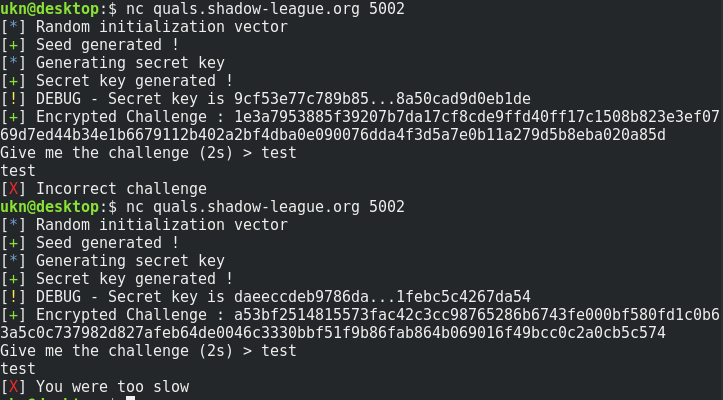Click the yellow exclamation mark on second DEBUG line

click(13, 297)
